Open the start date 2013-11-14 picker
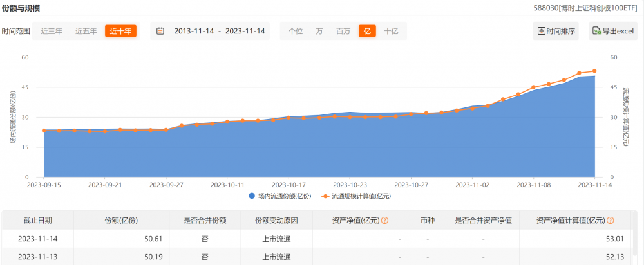The image size is (644, 265). pyautogui.click(x=194, y=31)
